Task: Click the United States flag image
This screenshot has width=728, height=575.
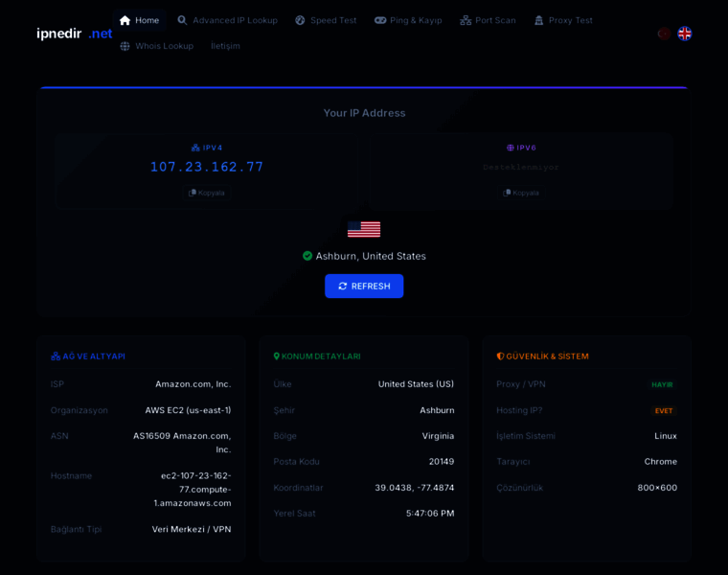Action: point(364,229)
